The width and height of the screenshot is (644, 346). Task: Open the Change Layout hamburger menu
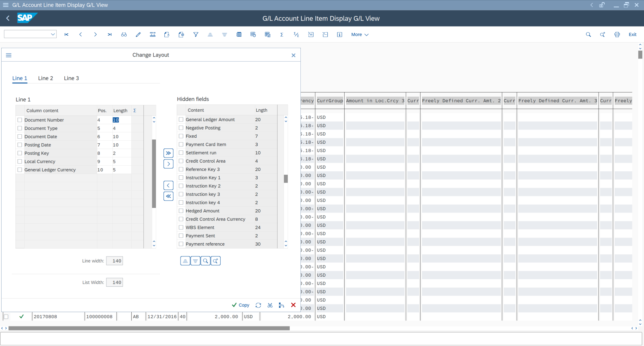tap(9, 55)
